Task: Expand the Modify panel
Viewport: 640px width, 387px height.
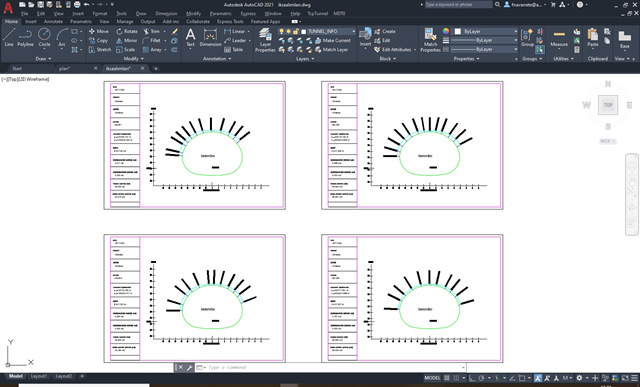Action: [133, 59]
